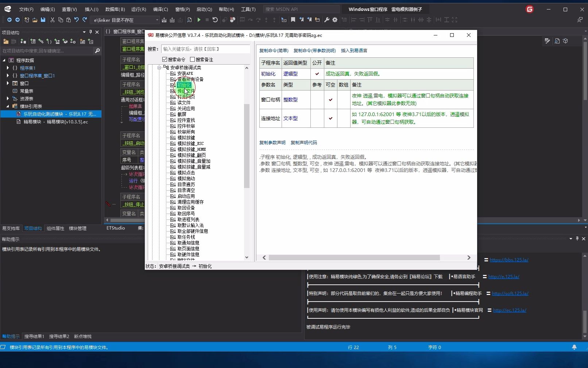
Task: Click the user feedback icon at top right
Action: (x=580, y=20)
